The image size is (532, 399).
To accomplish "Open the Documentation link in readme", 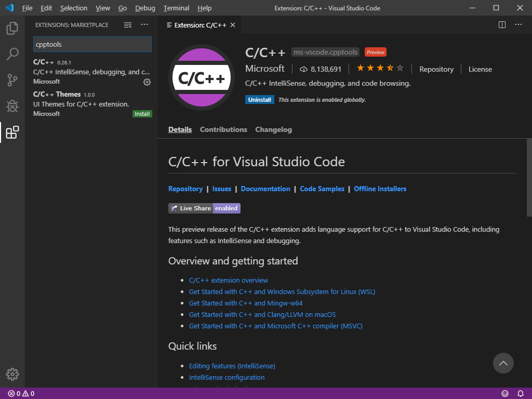I will (265, 189).
